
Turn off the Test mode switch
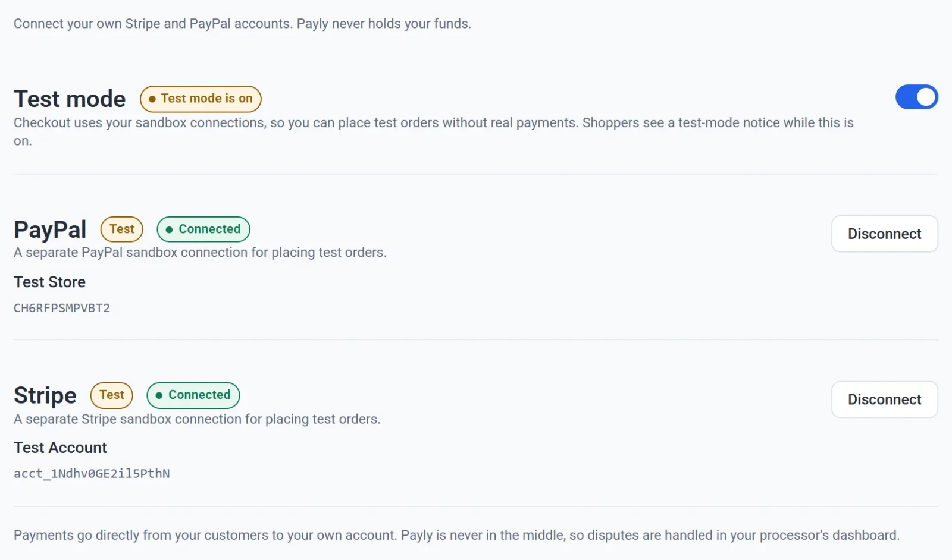pos(916,97)
